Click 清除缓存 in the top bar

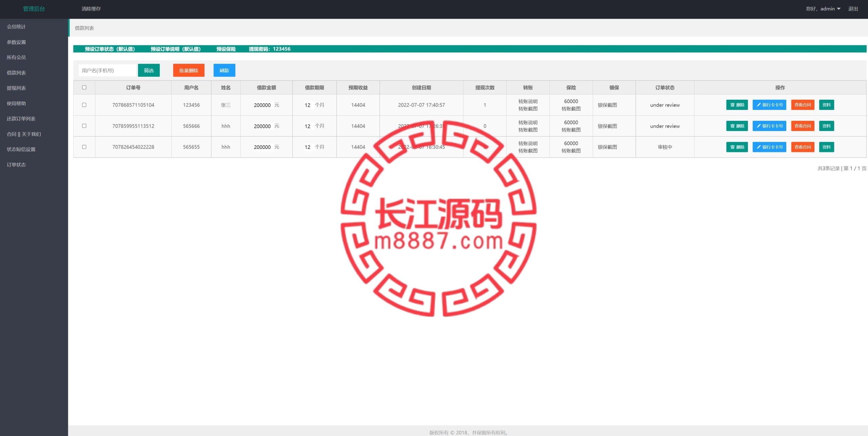tap(91, 9)
